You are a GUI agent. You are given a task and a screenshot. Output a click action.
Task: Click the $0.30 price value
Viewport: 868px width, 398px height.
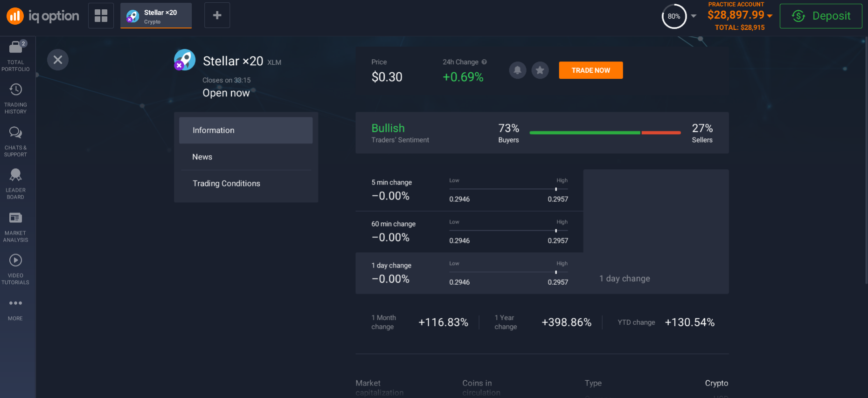(387, 77)
